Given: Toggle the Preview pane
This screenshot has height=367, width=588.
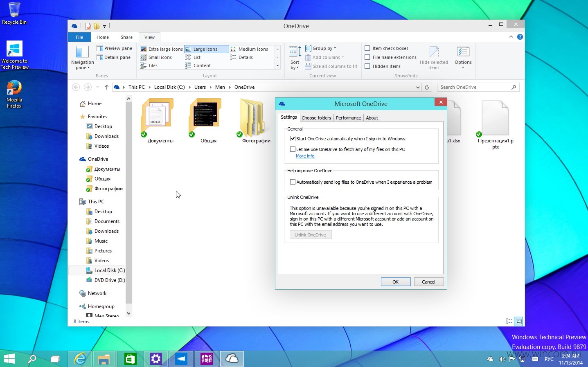Looking at the screenshot, I should click(x=114, y=48).
